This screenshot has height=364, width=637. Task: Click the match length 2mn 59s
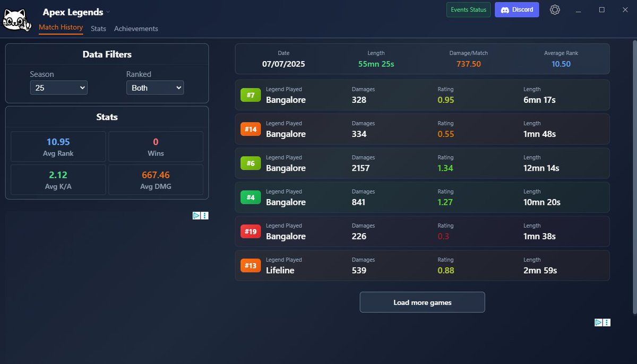tap(540, 270)
